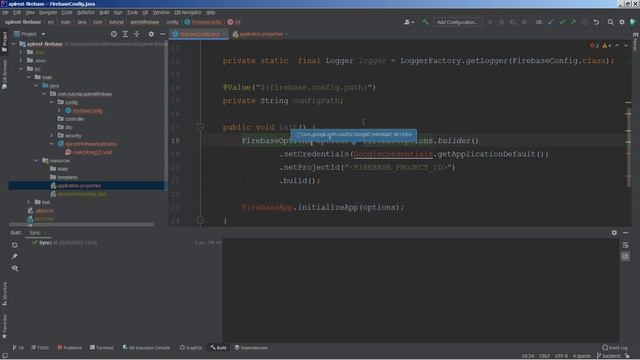The height and width of the screenshot is (360, 640).
Task: Go to next highlighted error arrow
Action: [626, 45]
